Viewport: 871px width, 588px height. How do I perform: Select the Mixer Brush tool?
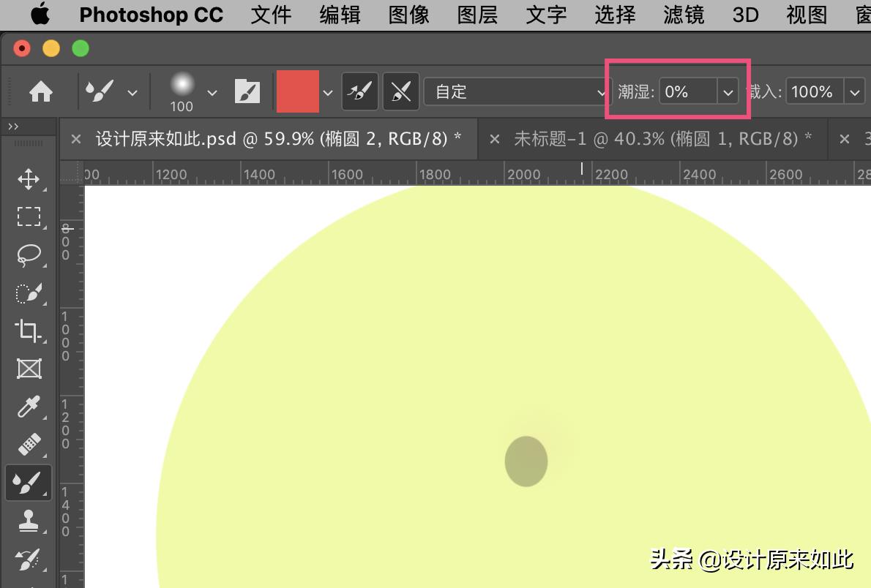click(29, 483)
